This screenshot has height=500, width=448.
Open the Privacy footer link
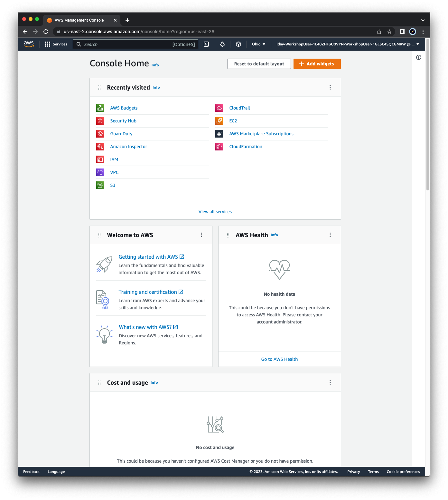[x=354, y=472]
